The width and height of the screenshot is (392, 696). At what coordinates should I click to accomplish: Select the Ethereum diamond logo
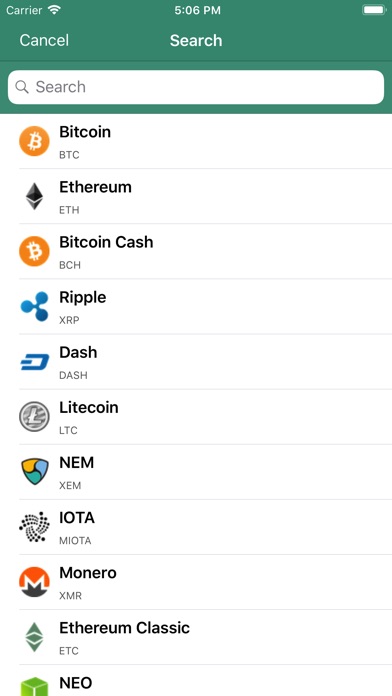34,196
